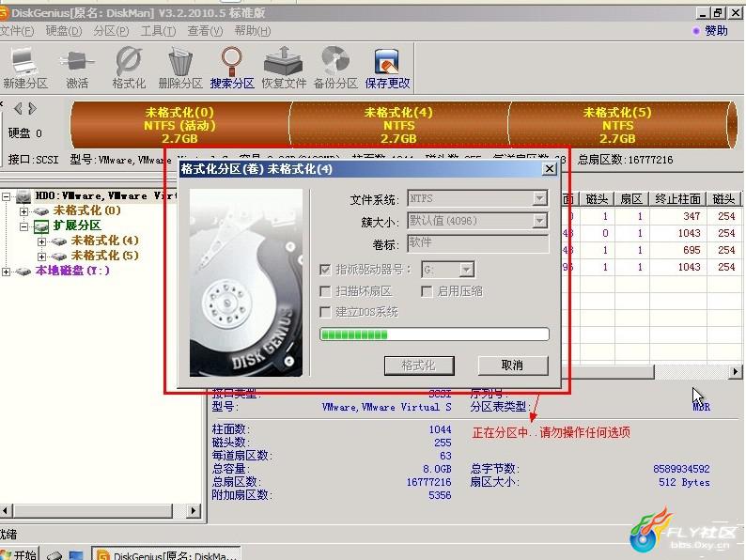Restore the DiskGenius window size
The image size is (746, 560).
(719, 13)
